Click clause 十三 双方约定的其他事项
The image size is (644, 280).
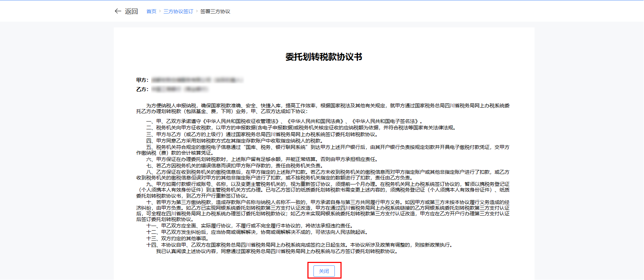179,238
